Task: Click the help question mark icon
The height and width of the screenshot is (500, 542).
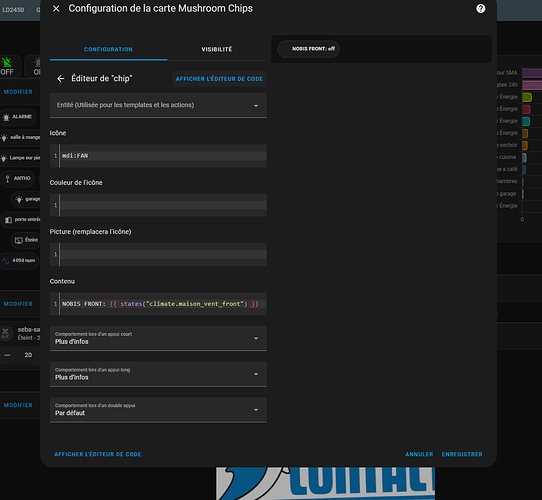Action: pyautogui.click(x=480, y=9)
